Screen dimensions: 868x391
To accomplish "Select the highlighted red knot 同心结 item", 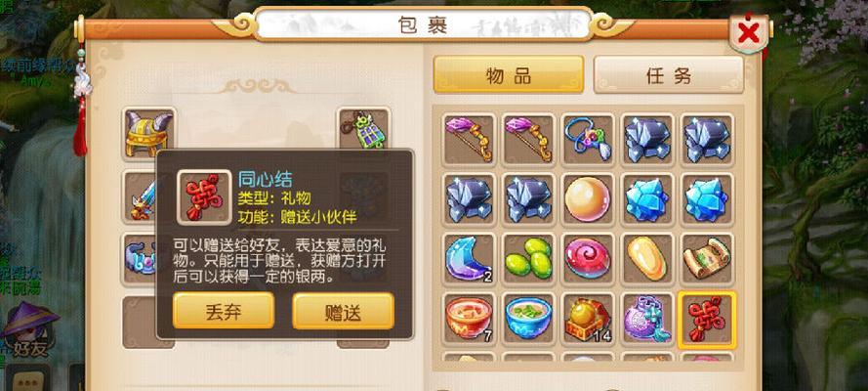I will (x=707, y=320).
